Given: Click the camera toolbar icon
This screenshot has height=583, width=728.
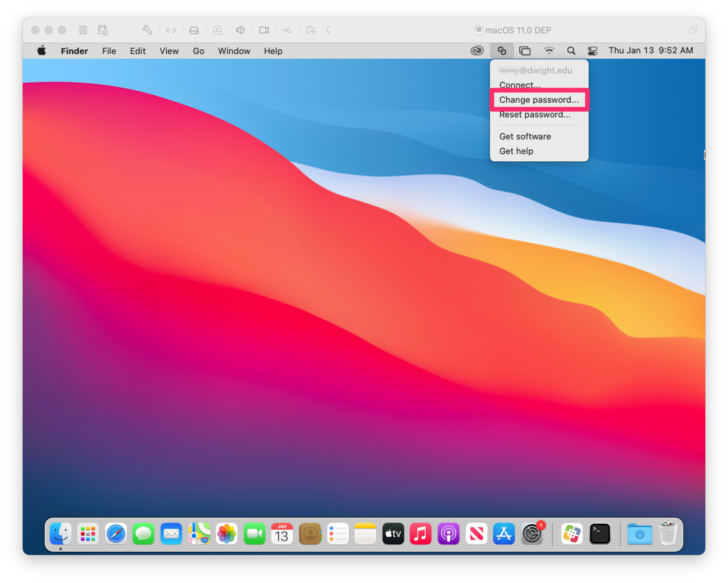Looking at the screenshot, I should tap(264, 30).
